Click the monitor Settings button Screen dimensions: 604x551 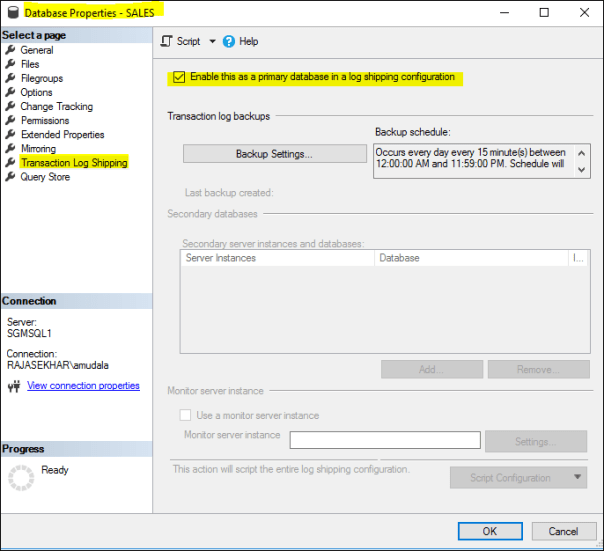[x=536, y=441]
